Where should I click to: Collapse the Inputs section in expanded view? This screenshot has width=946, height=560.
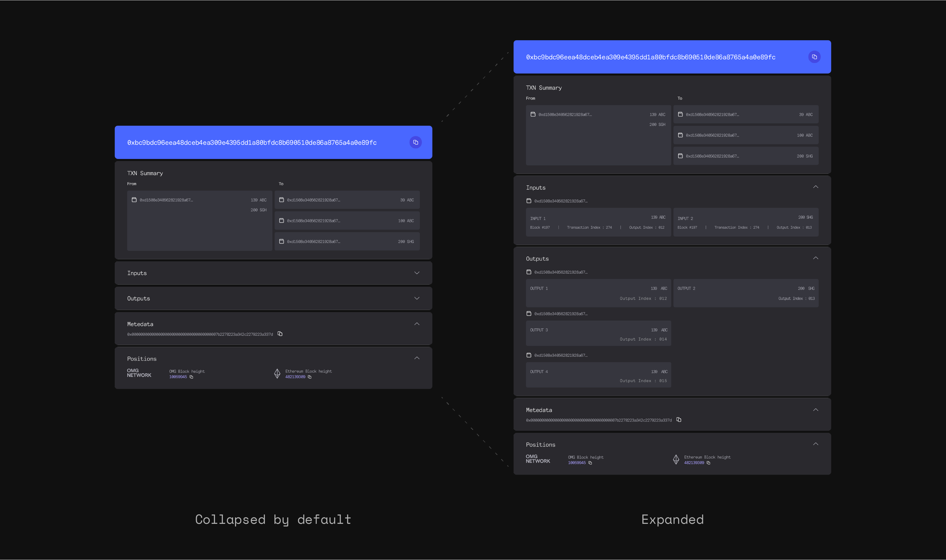click(816, 186)
